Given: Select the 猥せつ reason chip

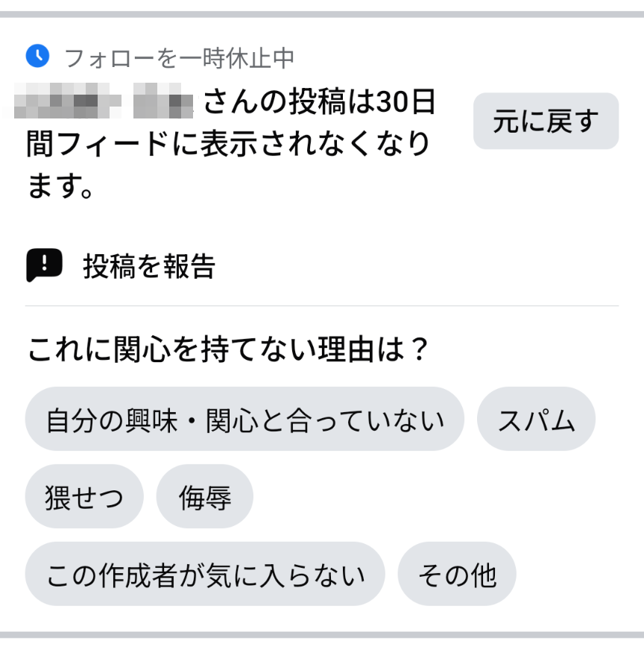Looking at the screenshot, I should pos(83,497).
